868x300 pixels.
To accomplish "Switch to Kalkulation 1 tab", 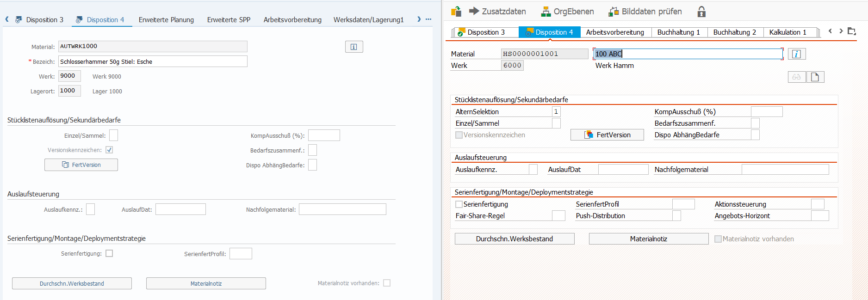I will click(x=789, y=32).
